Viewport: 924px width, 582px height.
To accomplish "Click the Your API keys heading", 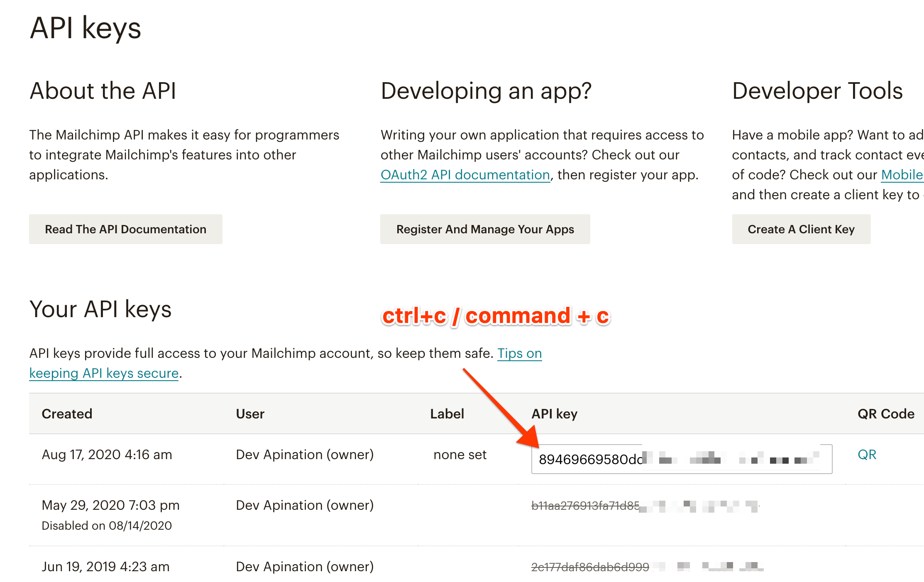I will pos(100,310).
